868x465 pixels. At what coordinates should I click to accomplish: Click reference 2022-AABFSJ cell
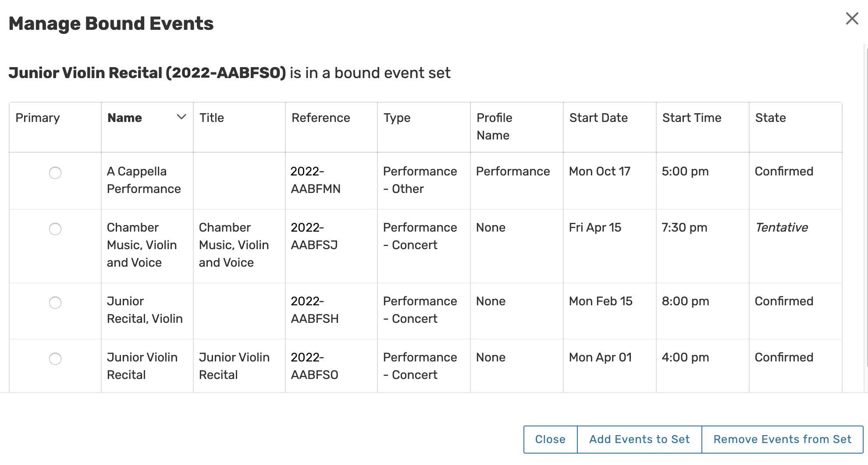314,236
